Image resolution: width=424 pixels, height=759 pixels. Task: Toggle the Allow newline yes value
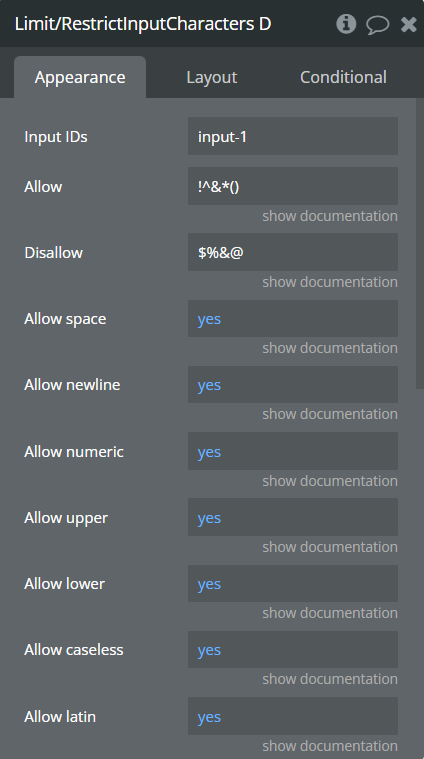click(x=293, y=384)
